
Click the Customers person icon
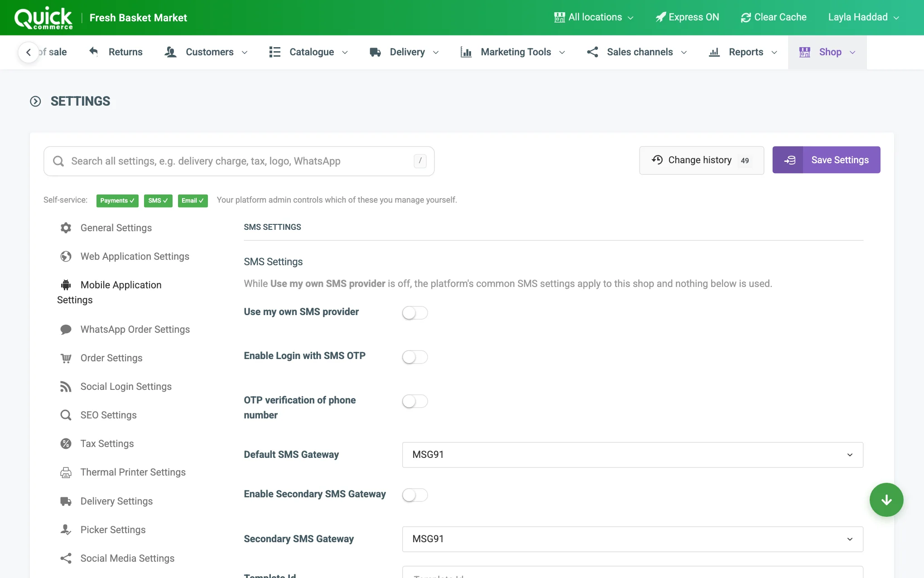pyautogui.click(x=170, y=52)
